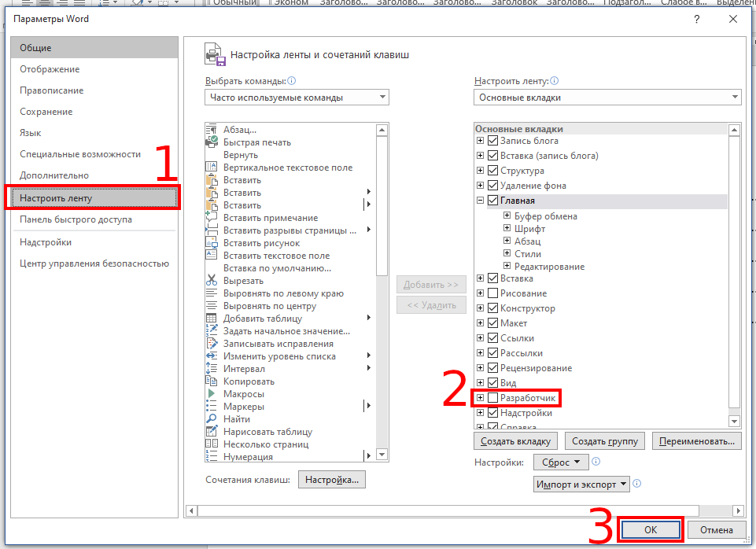The width and height of the screenshot is (756, 549).
Task: Click the Отмена button
Action: (717, 529)
